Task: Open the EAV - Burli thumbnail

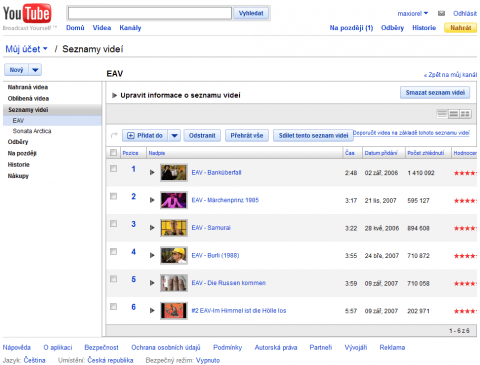Action: pyautogui.click(x=174, y=255)
